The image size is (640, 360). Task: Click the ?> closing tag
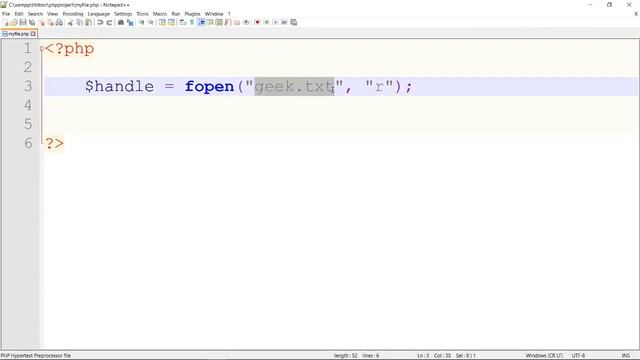click(54, 144)
